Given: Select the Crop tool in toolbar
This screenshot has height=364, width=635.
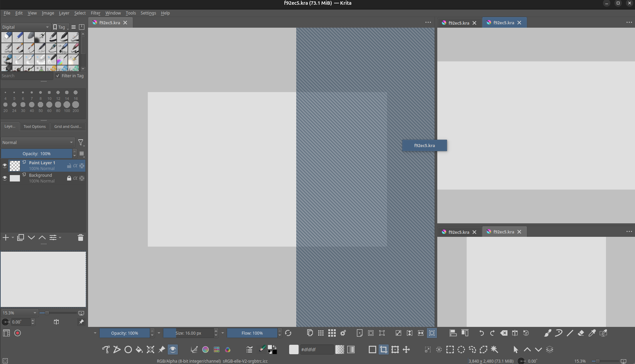Looking at the screenshot, I should click(x=384, y=349).
